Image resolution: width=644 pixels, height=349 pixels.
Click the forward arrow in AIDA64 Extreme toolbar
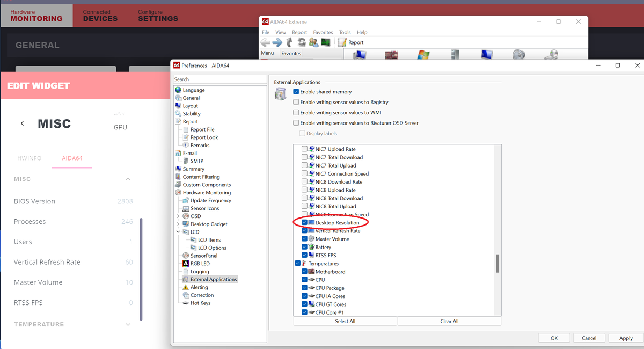tap(277, 42)
